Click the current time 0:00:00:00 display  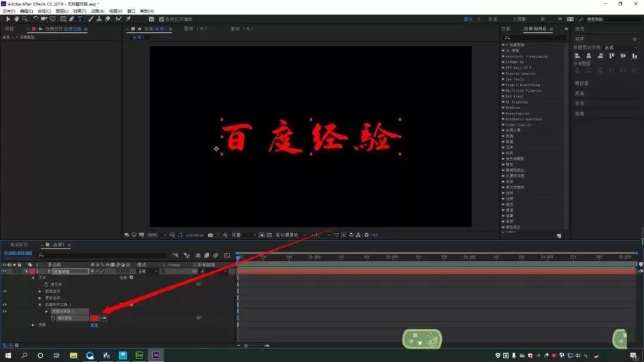pyautogui.click(x=18, y=253)
